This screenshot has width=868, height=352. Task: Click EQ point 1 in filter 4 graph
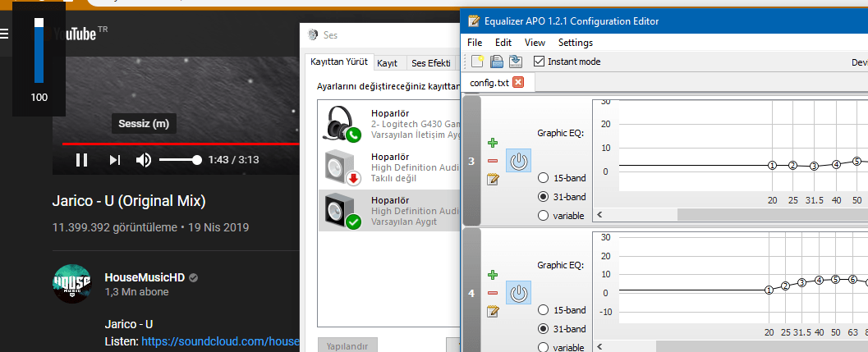click(x=769, y=290)
